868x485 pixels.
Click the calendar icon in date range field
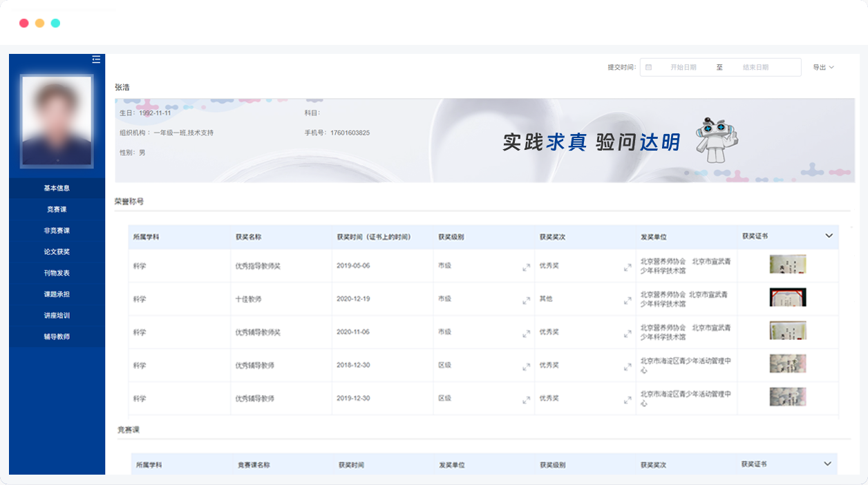(648, 67)
